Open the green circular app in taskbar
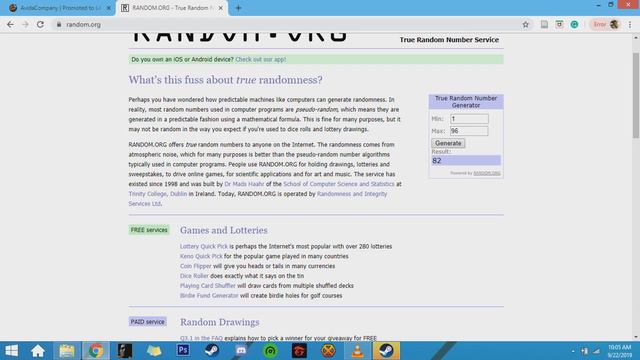The image size is (640, 360). coord(270,351)
